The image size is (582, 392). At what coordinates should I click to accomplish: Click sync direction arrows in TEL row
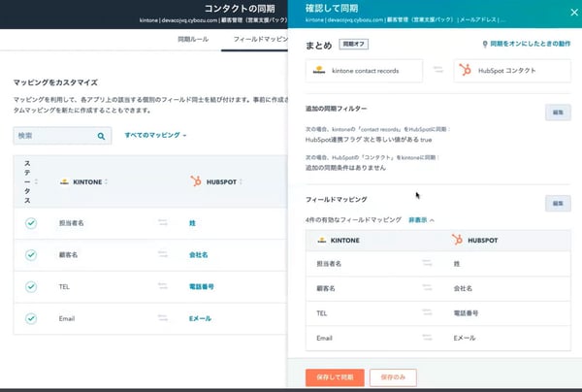pos(163,286)
